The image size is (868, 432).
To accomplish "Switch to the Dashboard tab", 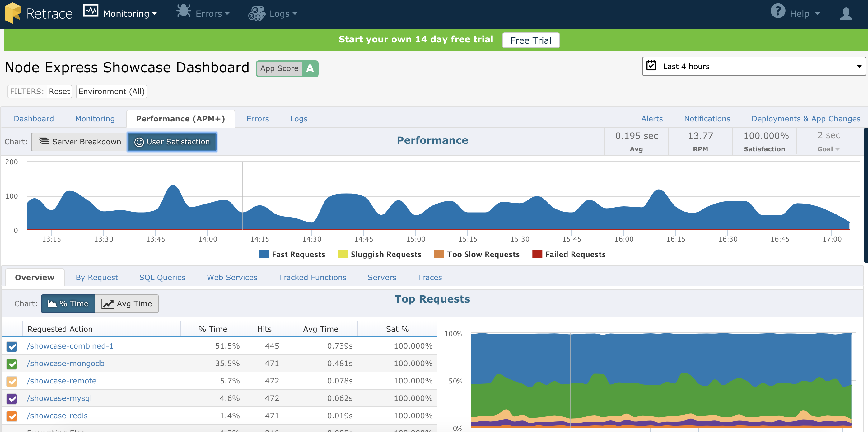I will point(34,119).
